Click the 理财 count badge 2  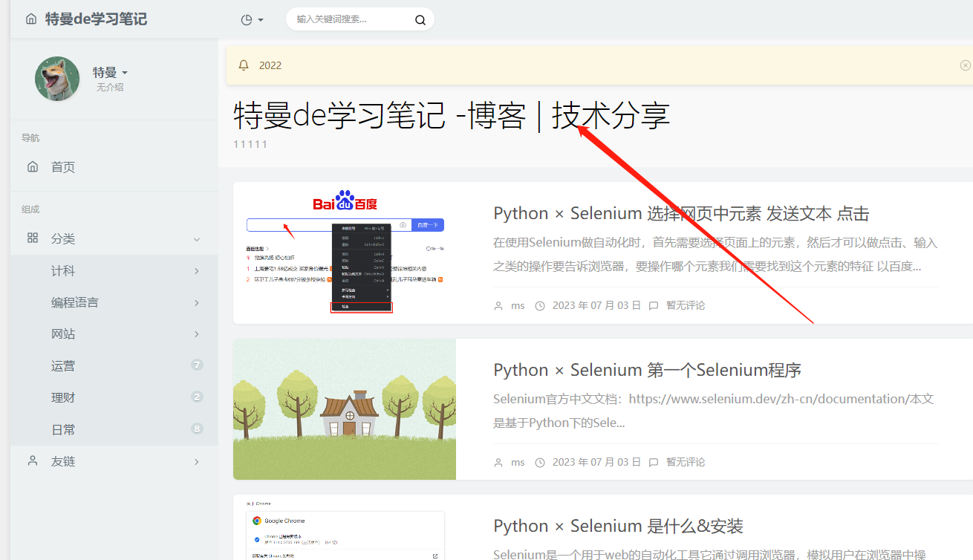click(197, 397)
